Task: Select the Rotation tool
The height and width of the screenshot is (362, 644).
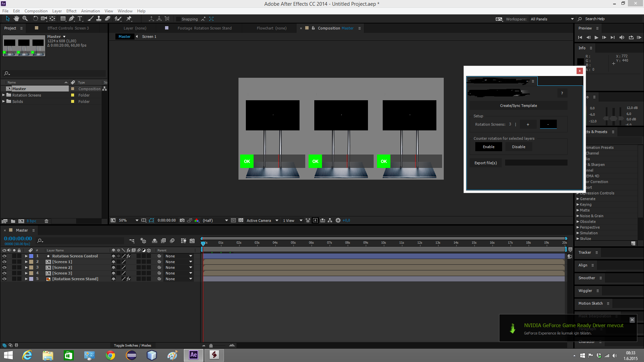Action: tap(35, 19)
